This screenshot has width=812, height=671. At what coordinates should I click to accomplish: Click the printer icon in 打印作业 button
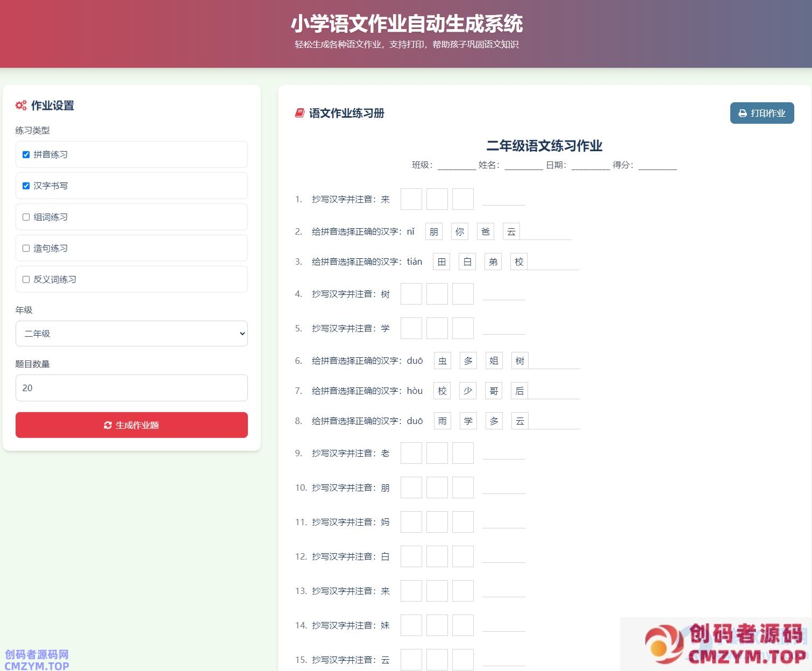pyautogui.click(x=743, y=113)
